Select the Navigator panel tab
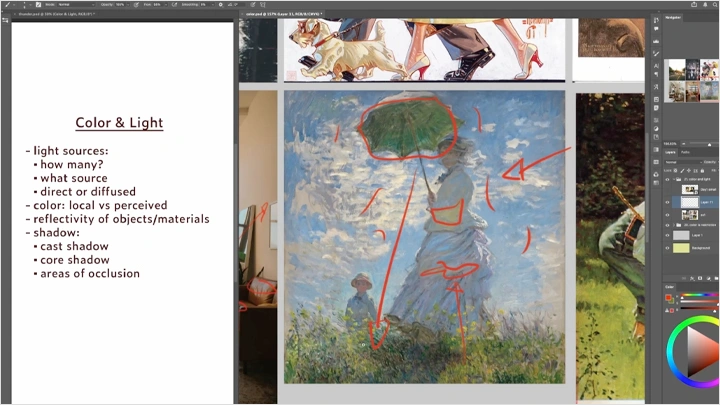Image resolution: width=720 pixels, height=405 pixels. pyautogui.click(x=673, y=18)
